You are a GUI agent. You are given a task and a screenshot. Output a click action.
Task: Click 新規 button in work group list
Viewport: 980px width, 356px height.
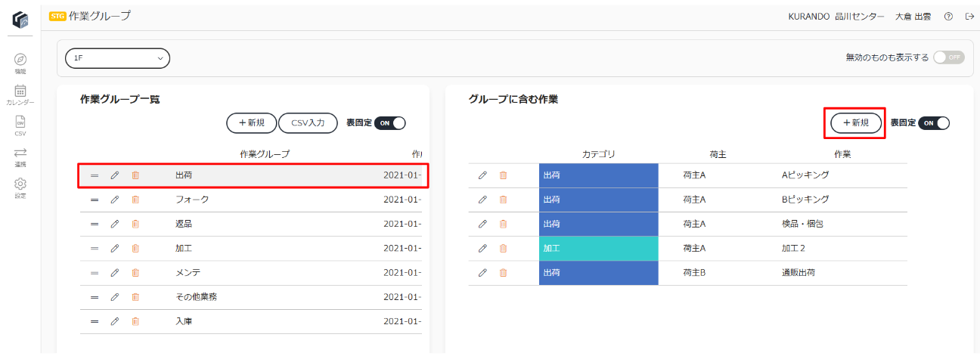click(252, 122)
